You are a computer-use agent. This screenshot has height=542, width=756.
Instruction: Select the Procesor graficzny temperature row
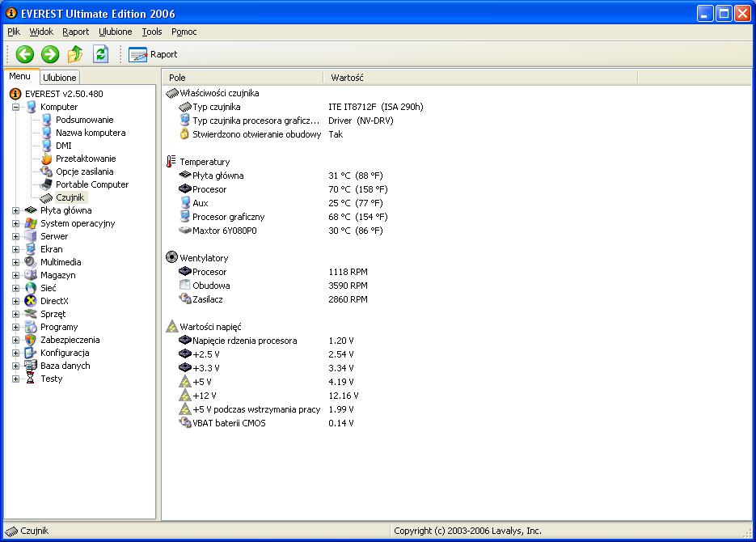pyautogui.click(x=283, y=217)
